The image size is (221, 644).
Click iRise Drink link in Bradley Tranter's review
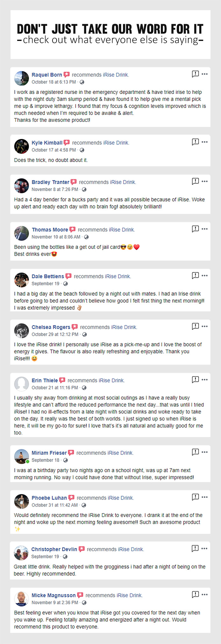point(123,182)
